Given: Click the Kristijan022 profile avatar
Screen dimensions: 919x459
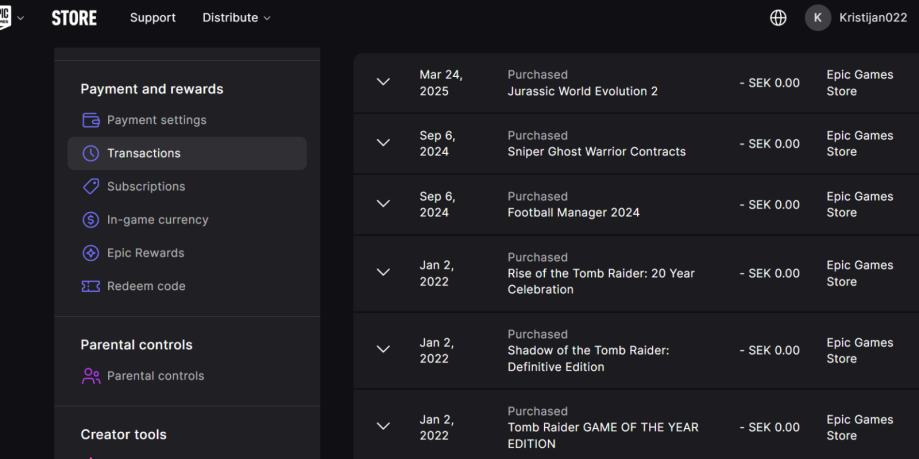Looking at the screenshot, I should tap(818, 18).
